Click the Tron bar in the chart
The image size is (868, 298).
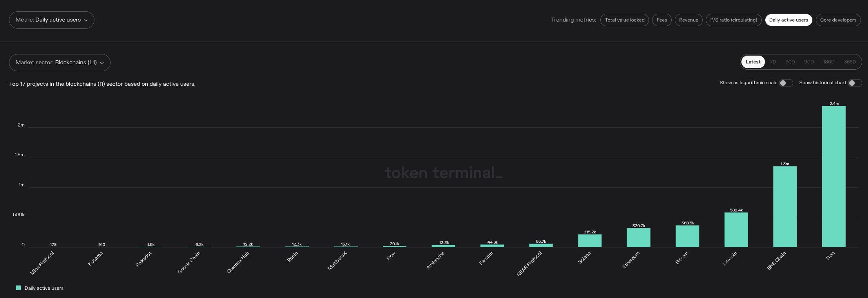coord(834,176)
